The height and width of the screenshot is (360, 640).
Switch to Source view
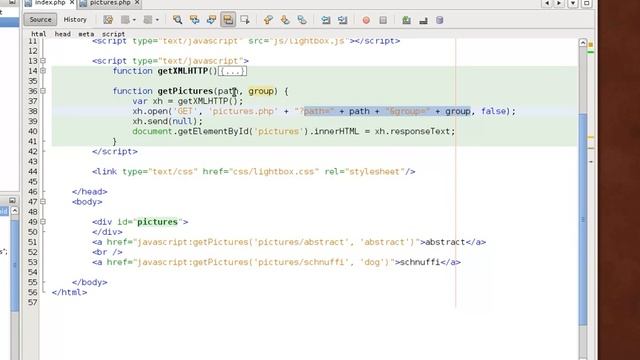coord(40,20)
